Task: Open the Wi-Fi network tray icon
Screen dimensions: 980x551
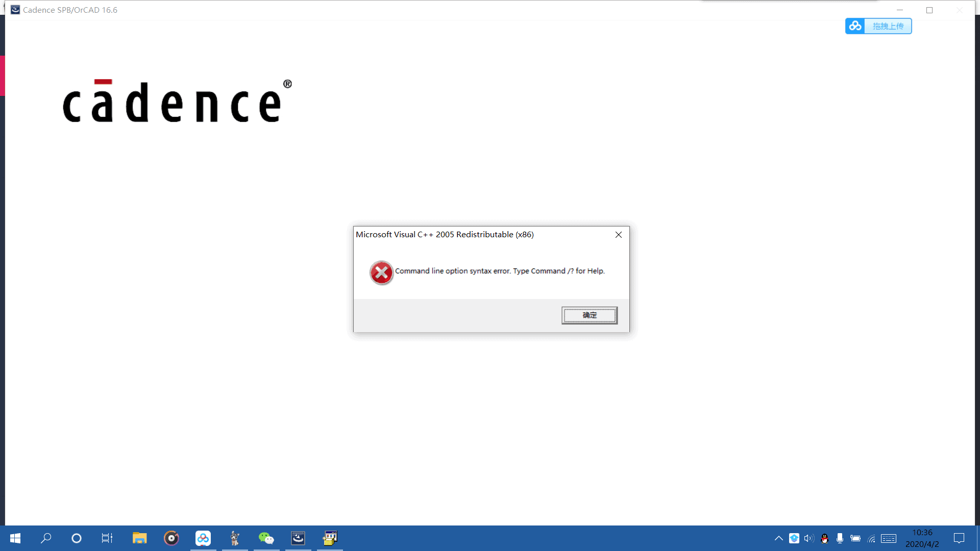Action: pyautogui.click(x=872, y=538)
